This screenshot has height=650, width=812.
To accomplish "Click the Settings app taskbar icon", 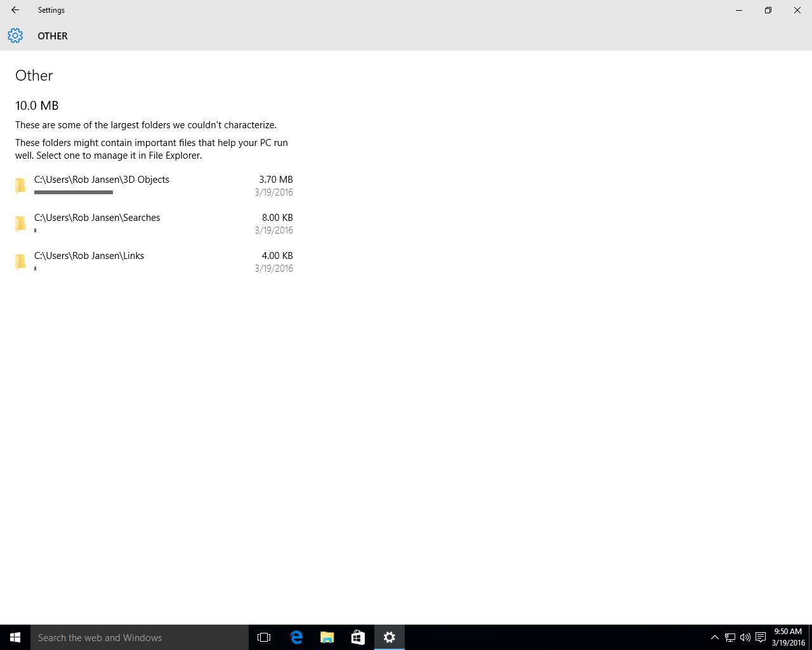I will coord(390,637).
